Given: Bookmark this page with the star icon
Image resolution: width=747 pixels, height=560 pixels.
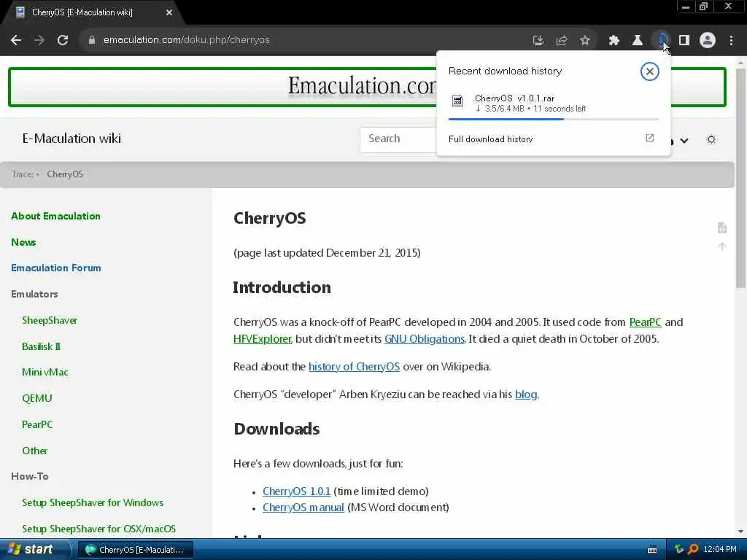Looking at the screenshot, I should click(585, 41).
